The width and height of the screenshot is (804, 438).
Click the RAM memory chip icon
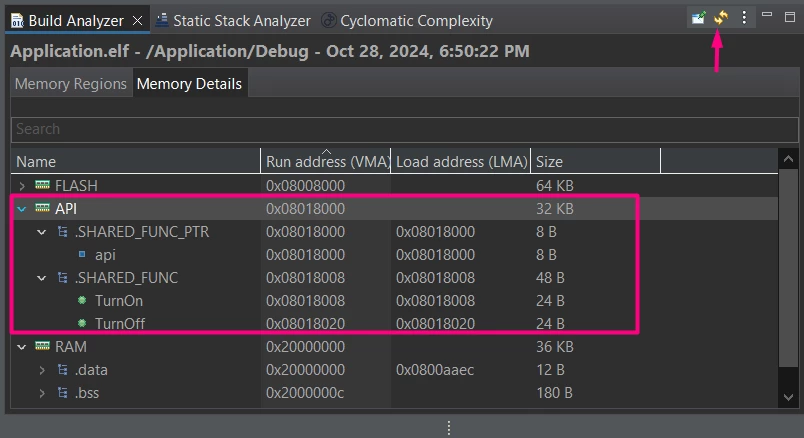coord(43,346)
